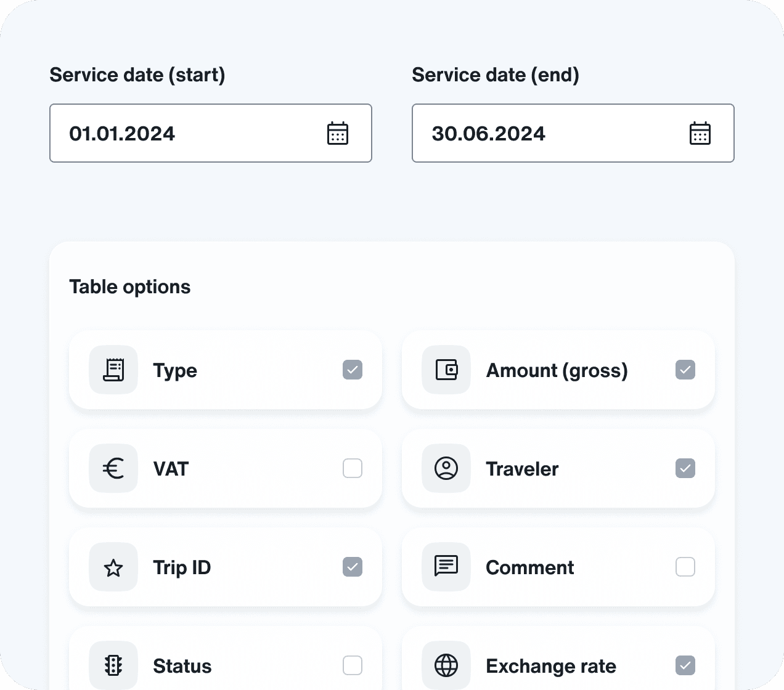The height and width of the screenshot is (690, 784).
Task: Click the receipt icon beside Type
Action: [x=113, y=370]
